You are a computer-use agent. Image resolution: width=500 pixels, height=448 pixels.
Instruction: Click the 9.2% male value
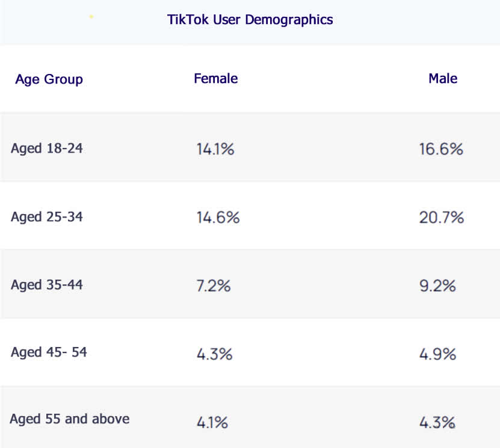click(x=437, y=286)
